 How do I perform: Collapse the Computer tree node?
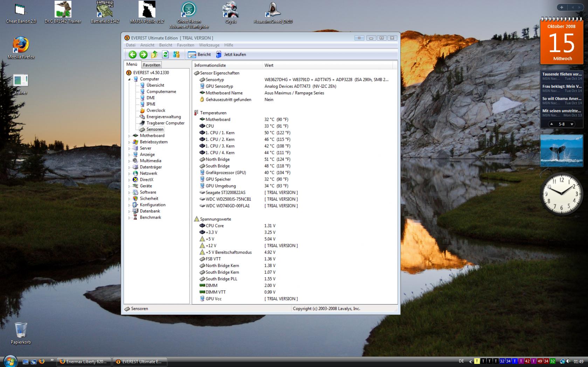coord(129,79)
